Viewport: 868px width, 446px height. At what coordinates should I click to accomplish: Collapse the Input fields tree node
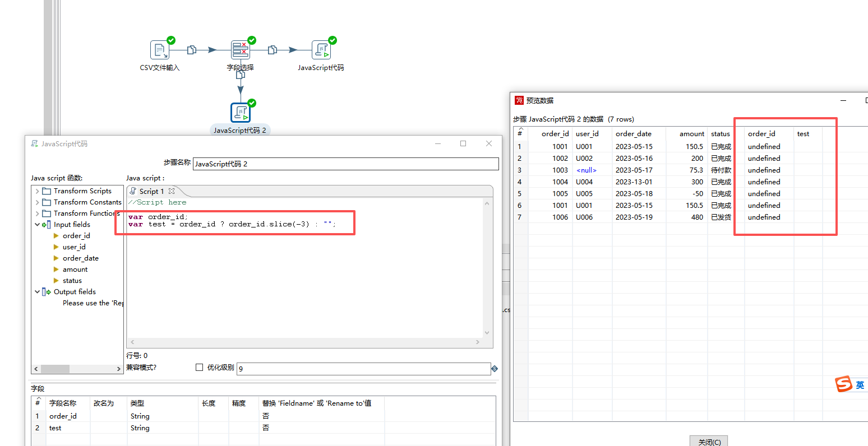pyautogui.click(x=37, y=225)
